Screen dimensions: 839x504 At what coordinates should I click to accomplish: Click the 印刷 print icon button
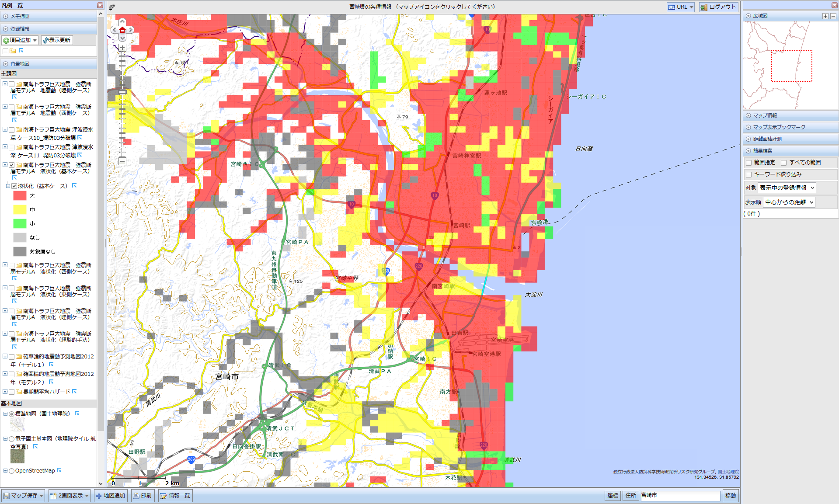pyautogui.click(x=143, y=496)
